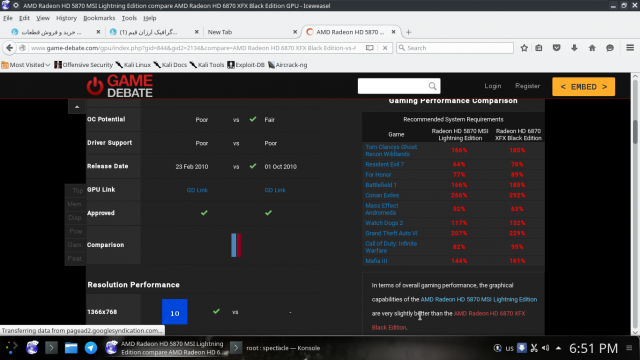The image size is (640, 360).
Task: Close the New Tab tab
Action: pyautogui.click(x=295, y=32)
